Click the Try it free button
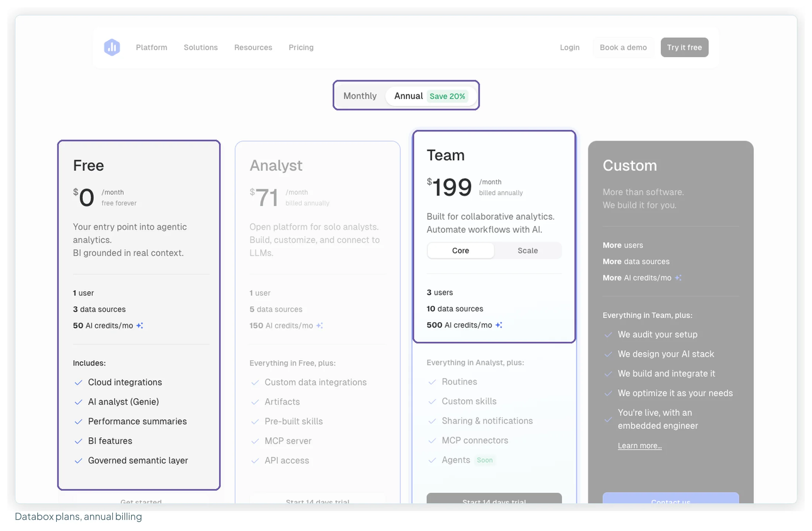The image size is (812, 531). pos(684,47)
